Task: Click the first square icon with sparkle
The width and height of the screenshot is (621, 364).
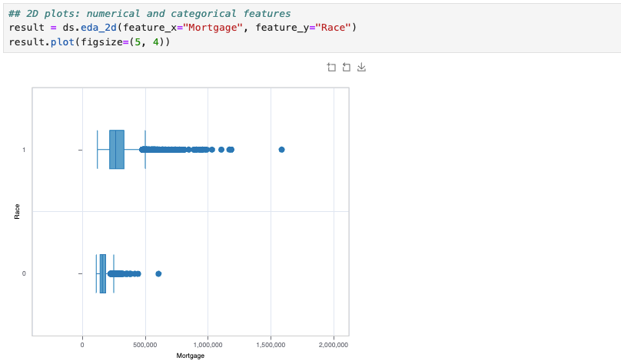Action: (x=331, y=68)
